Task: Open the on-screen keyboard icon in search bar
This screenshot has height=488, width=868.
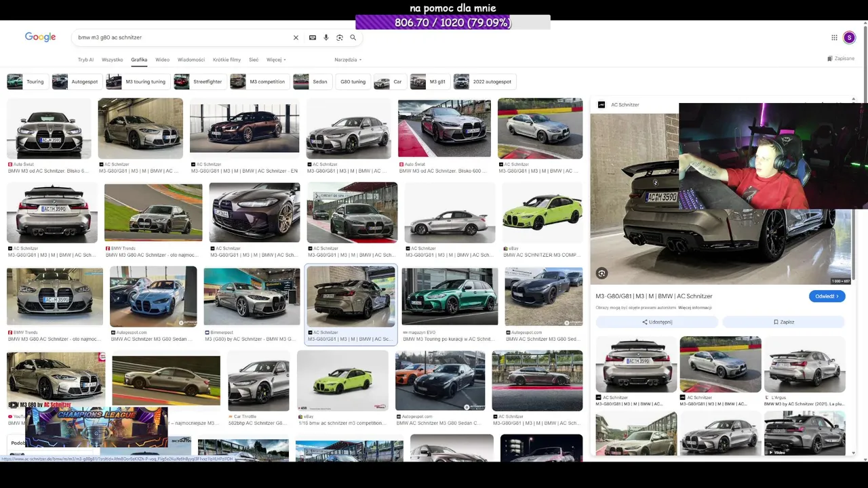Action: coord(313,38)
